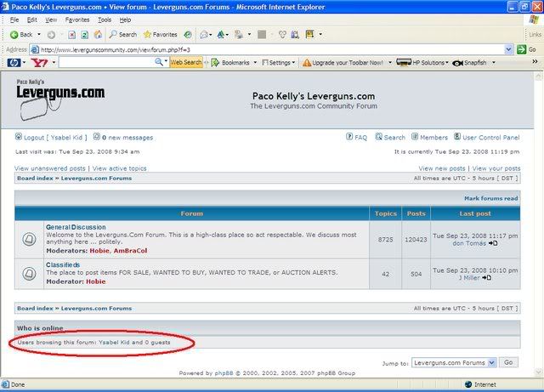Go to the Home page icon

tap(99, 34)
